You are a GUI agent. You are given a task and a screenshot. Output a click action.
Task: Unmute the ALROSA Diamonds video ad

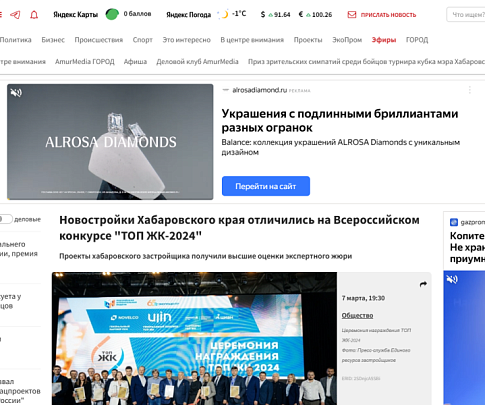(16, 92)
